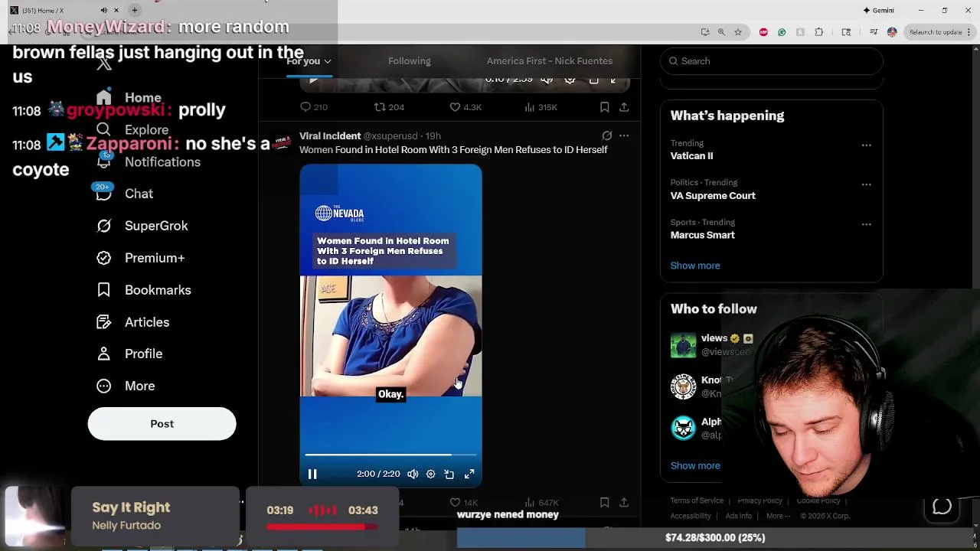Bookmark this page with Chrome star icon
Screen dimensions: 980x551
(x=738, y=32)
